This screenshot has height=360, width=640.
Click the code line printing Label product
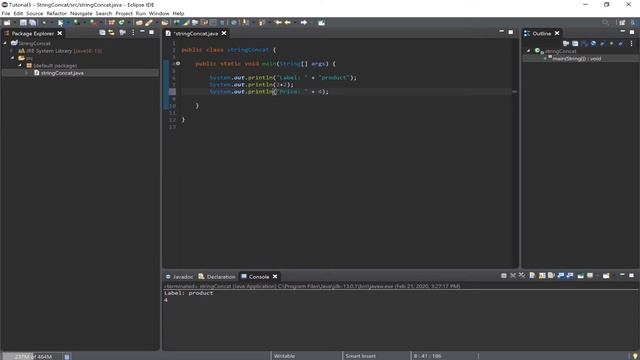[282, 78]
